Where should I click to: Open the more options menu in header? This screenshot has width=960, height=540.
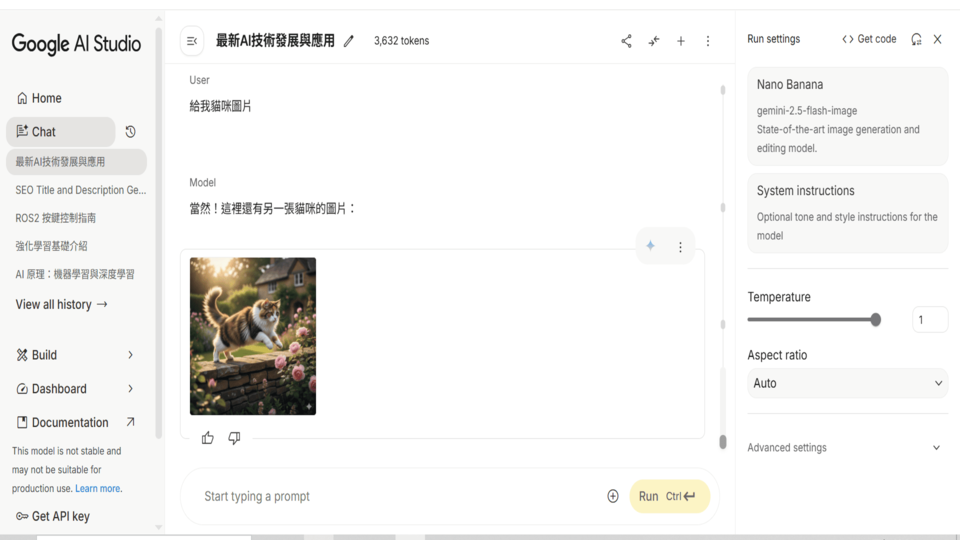(708, 41)
